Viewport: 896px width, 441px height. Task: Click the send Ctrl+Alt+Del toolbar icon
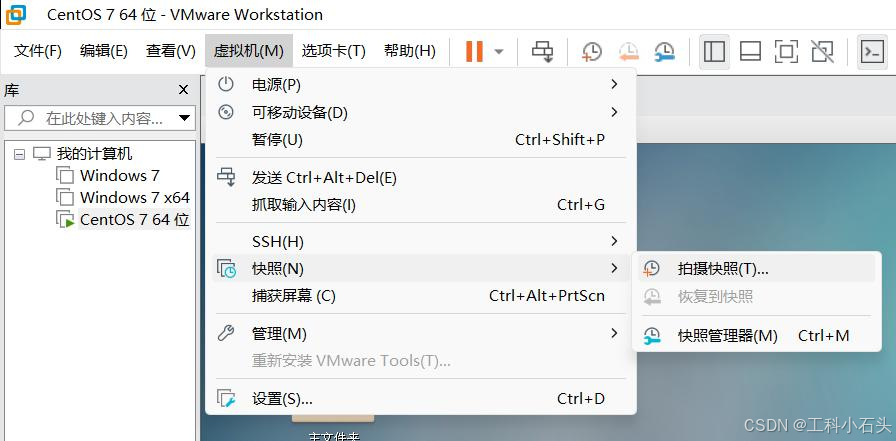[x=542, y=51]
